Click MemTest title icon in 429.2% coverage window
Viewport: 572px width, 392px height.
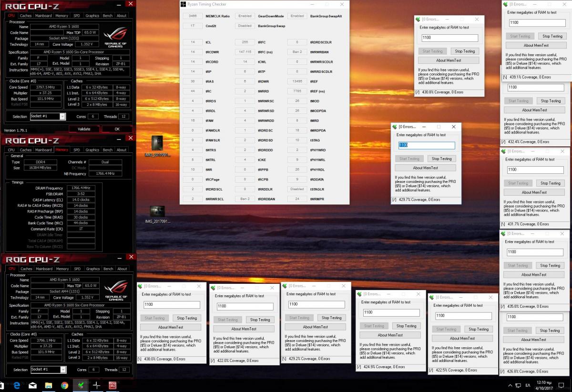[285, 286]
